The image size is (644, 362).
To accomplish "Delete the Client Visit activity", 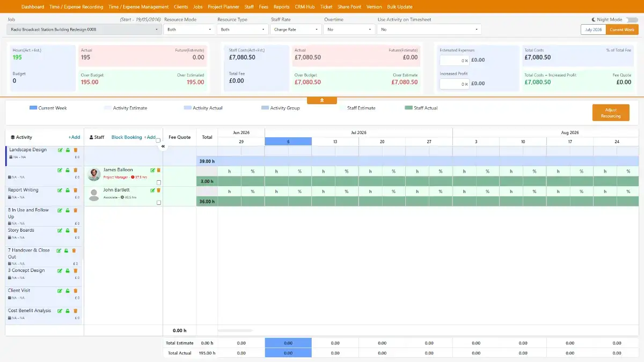I will tap(75, 291).
